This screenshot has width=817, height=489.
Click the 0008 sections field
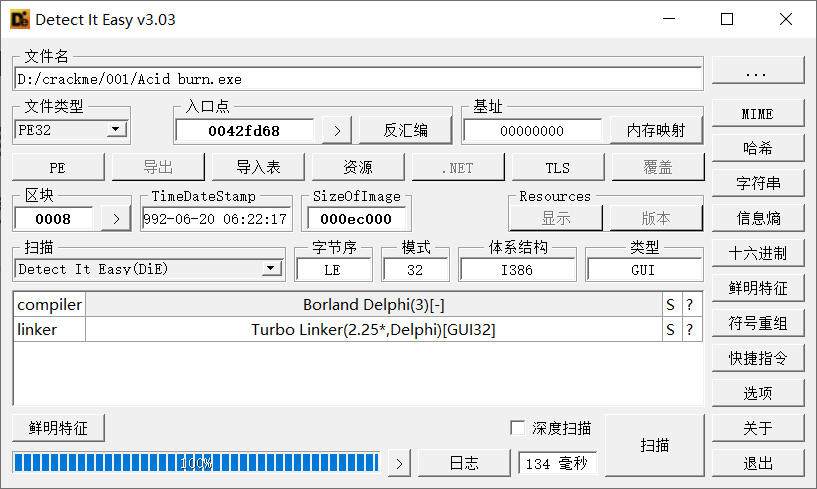pyautogui.click(x=54, y=218)
